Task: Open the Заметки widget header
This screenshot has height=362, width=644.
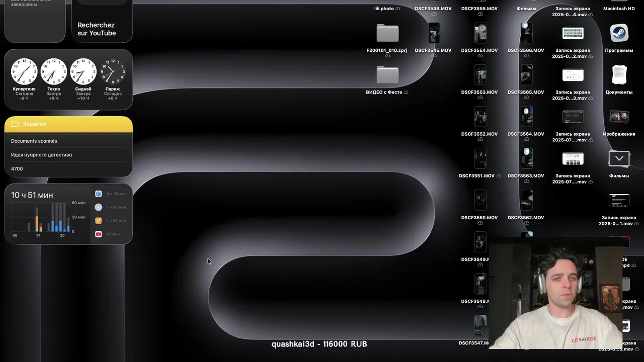Action: click(68, 124)
